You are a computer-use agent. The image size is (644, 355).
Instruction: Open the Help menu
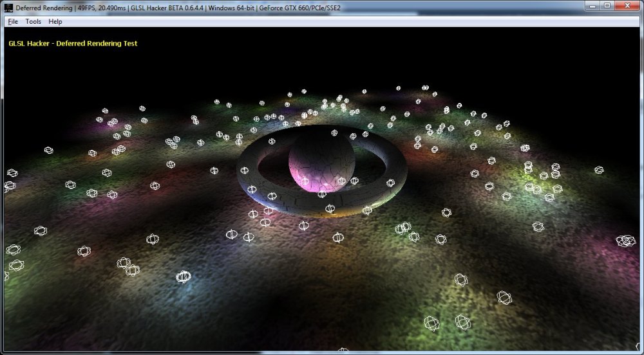tap(55, 22)
